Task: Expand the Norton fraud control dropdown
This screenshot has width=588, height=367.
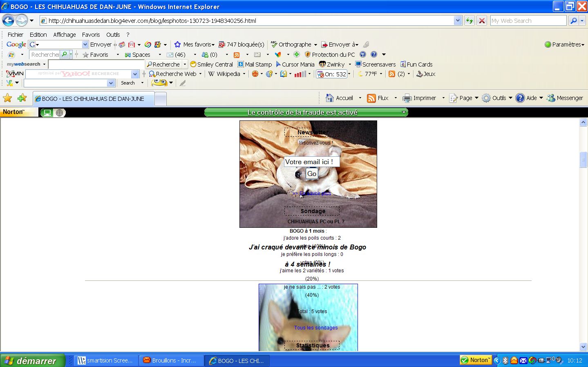Action: 404,112
